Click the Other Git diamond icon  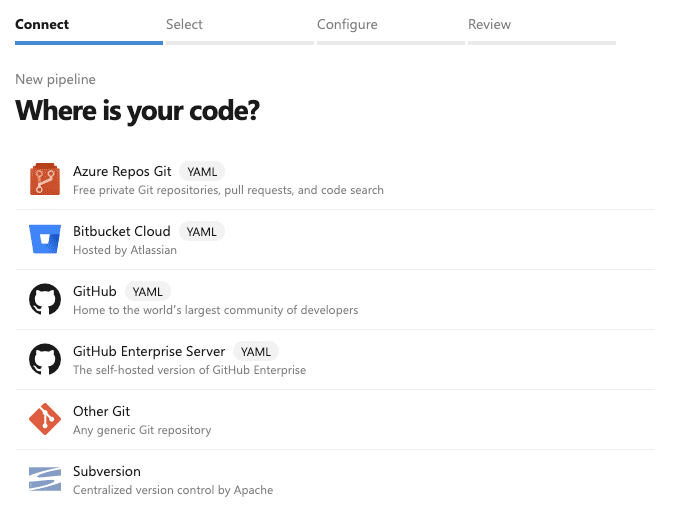45,420
